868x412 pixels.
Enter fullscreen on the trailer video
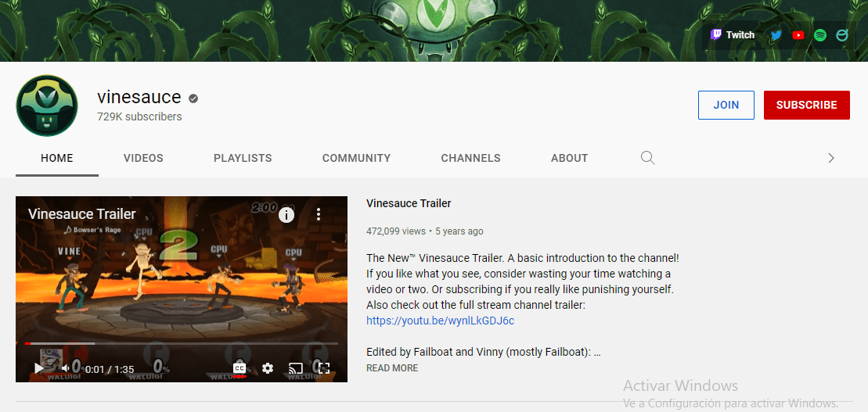pyautogui.click(x=324, y=368)
